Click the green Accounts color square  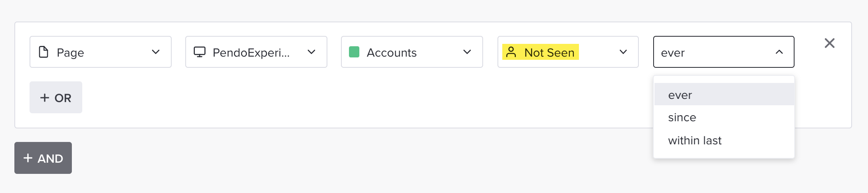pyautogui.click(x=354, y=52)
